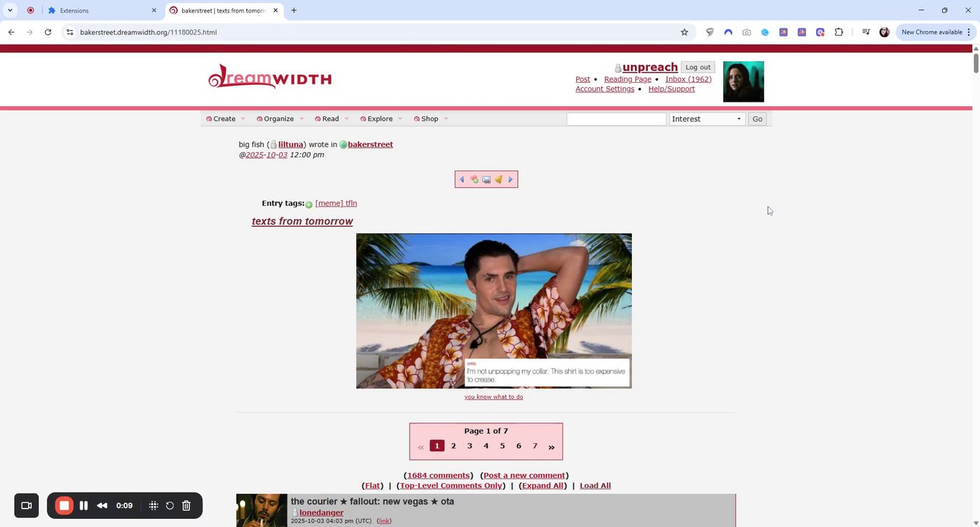Click the user head icon beside liltuna
The image size is (980, 527).
[274, 145]
